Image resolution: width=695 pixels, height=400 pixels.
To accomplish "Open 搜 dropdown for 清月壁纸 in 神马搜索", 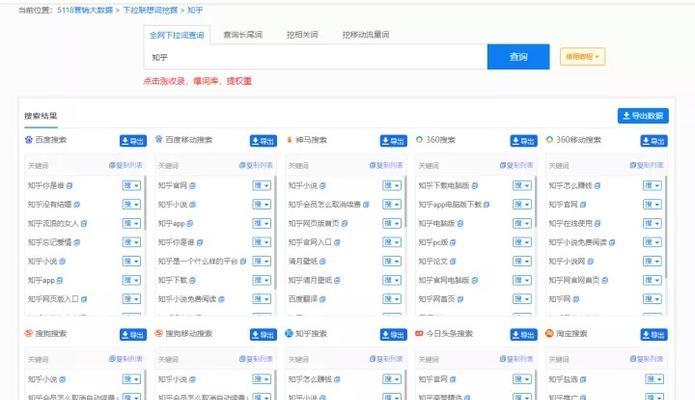I will pos(392,262).
